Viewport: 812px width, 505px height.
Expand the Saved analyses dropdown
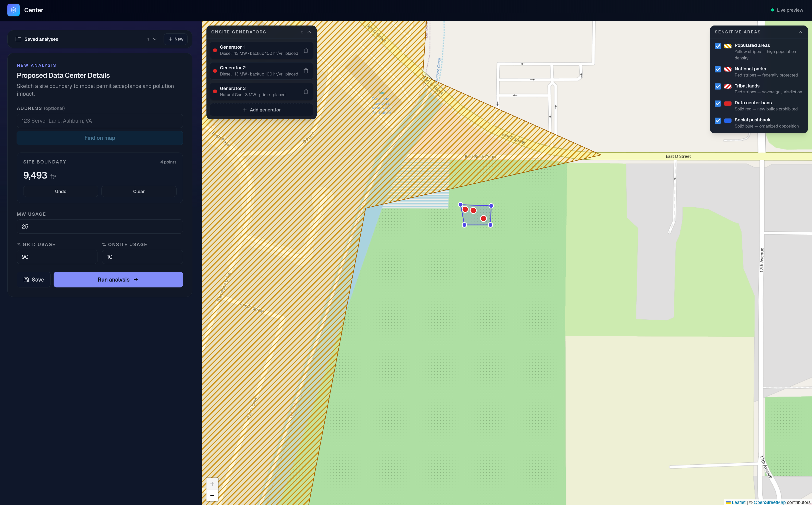(154, 39)
